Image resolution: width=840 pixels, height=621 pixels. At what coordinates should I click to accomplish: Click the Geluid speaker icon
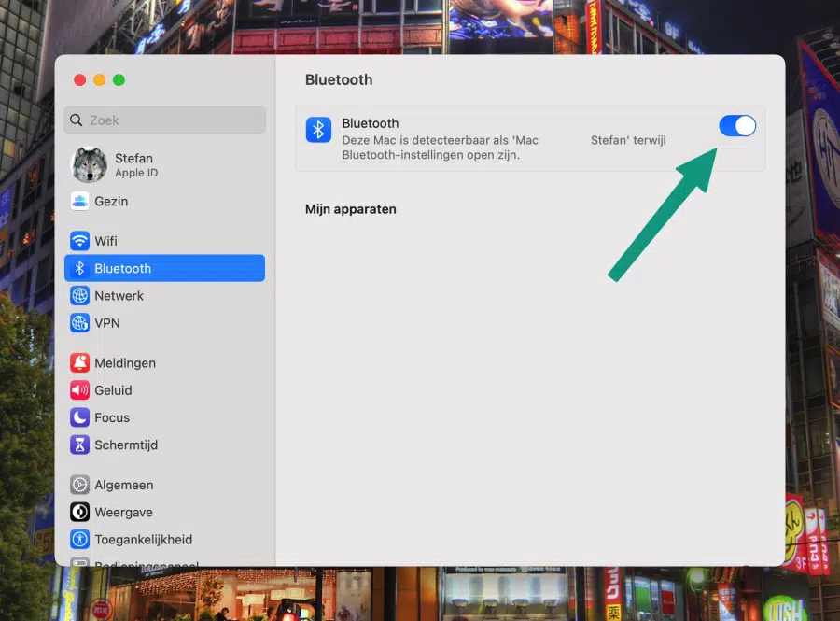[80, 390]
